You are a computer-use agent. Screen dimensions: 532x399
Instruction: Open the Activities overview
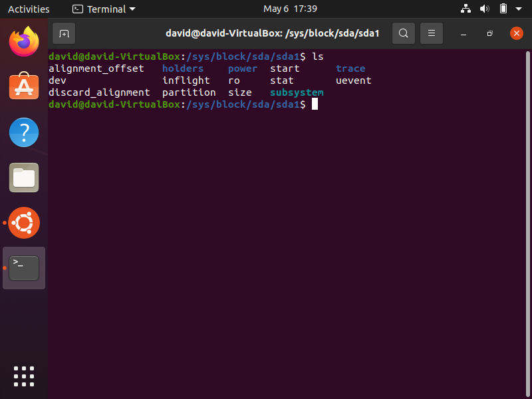click(29, 9)
